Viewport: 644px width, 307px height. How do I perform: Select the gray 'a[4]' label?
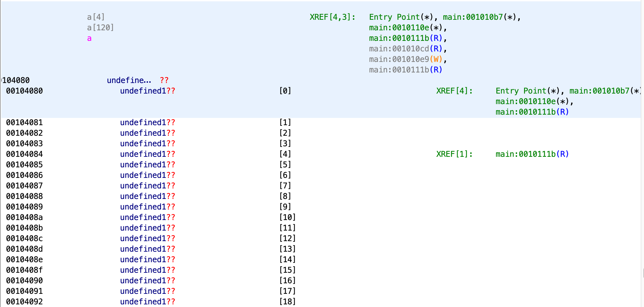point(96,17)
